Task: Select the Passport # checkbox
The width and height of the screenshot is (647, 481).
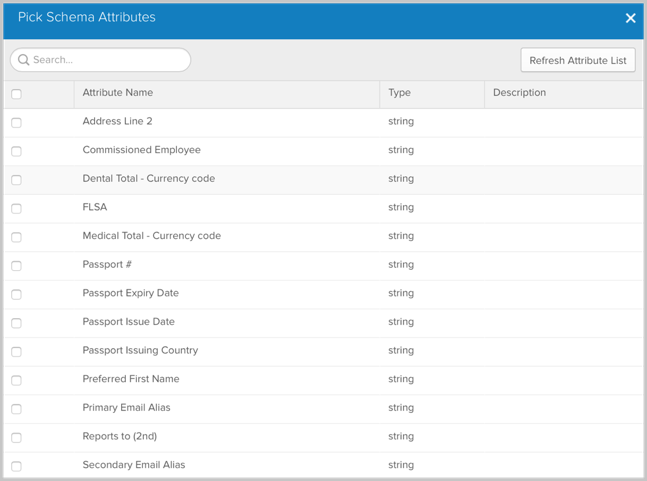Action: pos(16,265)
